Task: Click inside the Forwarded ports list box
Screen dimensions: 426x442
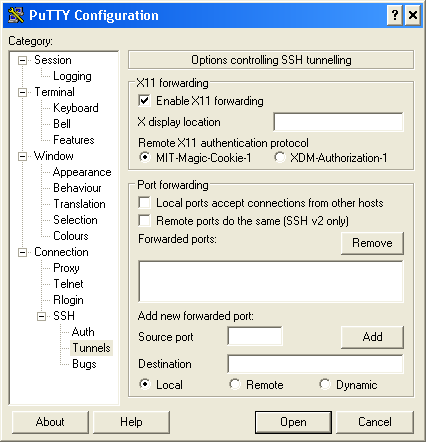Action: tap(271, 282)
